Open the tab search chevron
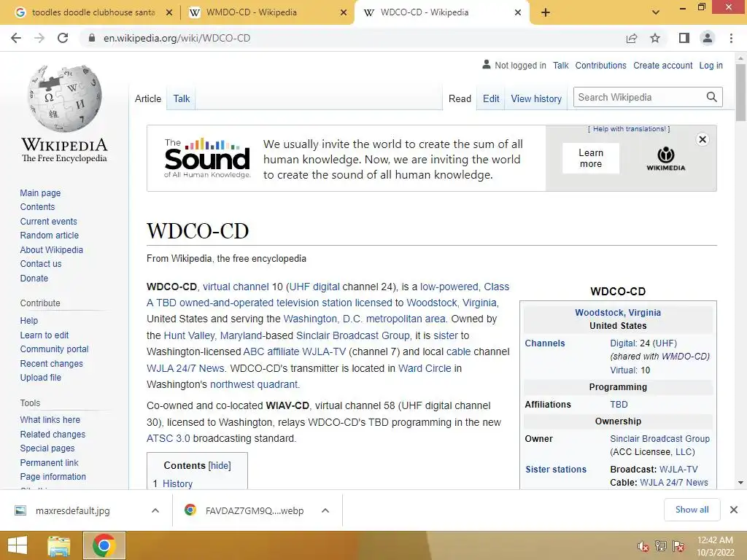Screen dimensions: 747x560 pyautogui.click(x=656, y=12)
